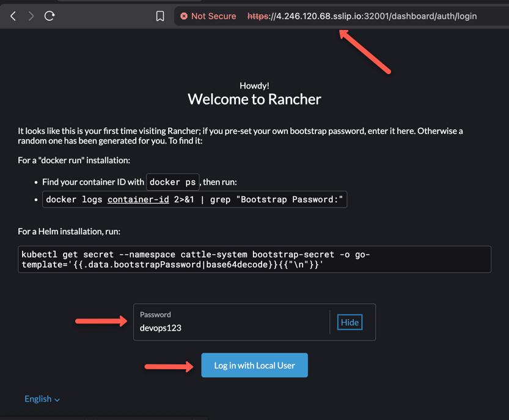Viewport: 509px width, 420px height.
Task: Expand the chevron next to English
Action: 58,399
